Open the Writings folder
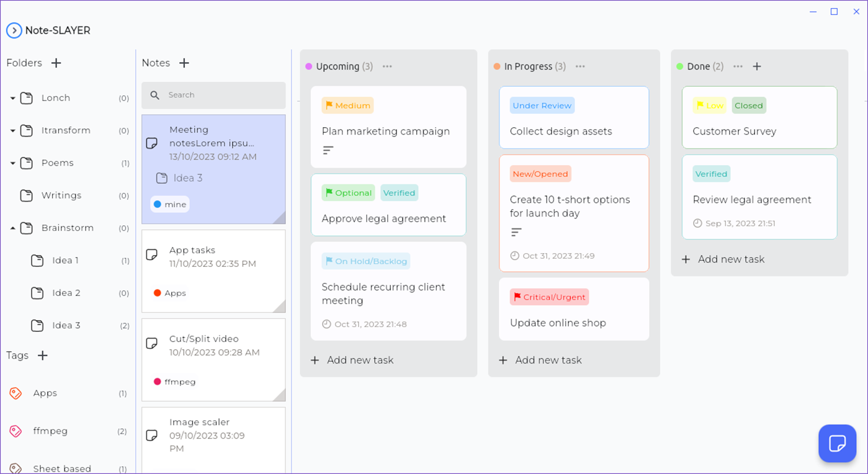Image resolution: width=868 pixels, height=474 pixels. pyautogui.click(x=61, y=195)
